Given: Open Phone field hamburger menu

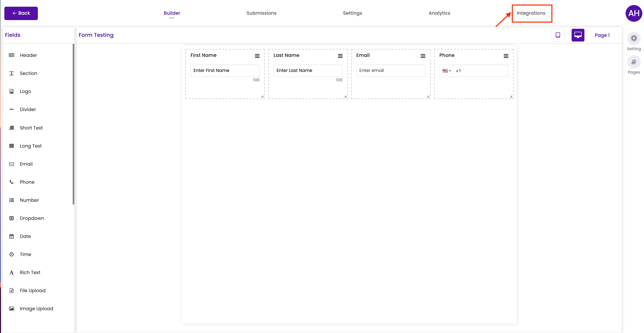Looking at the screenshot, I should pyautogui.click(x=506, y=56).
